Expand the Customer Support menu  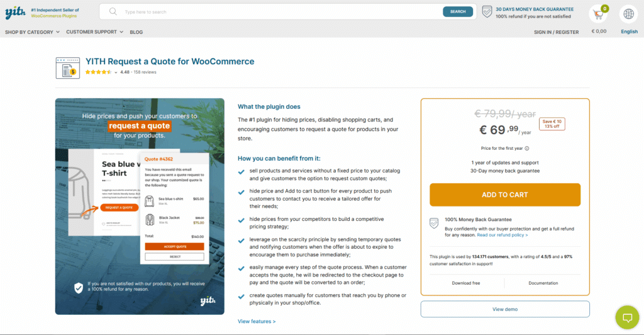[x=94, y=31]
